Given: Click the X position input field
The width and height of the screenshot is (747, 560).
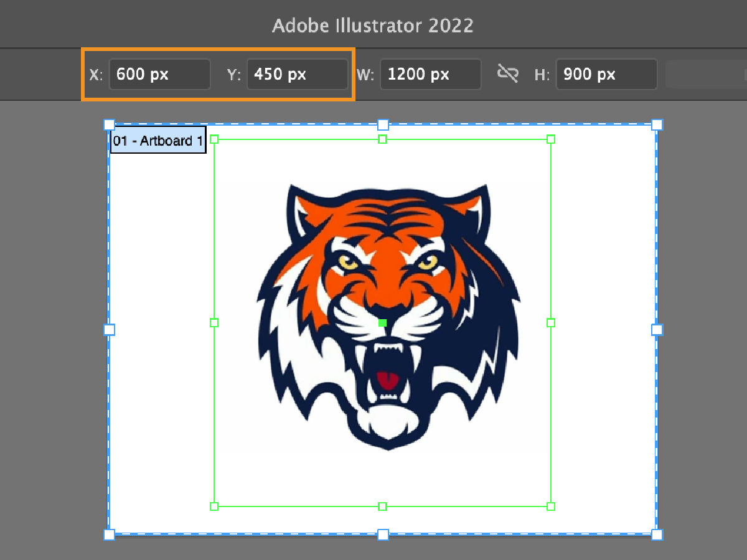Looking at the screenshot, I should (x=159, y=74).
